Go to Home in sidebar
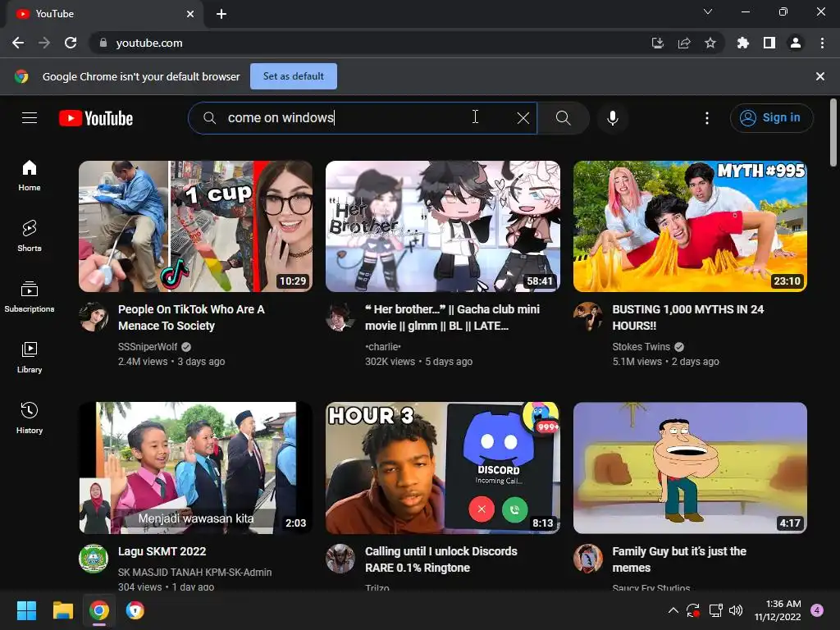Screen dimensions: 840x630 coord(30,176)
